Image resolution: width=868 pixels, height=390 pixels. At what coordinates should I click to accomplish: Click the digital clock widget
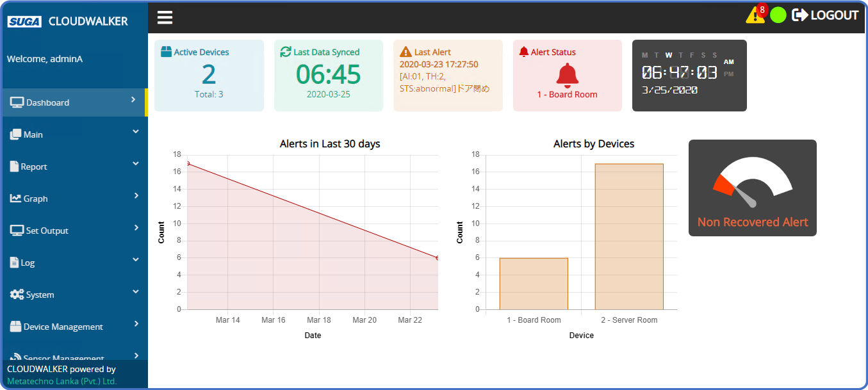689,75
